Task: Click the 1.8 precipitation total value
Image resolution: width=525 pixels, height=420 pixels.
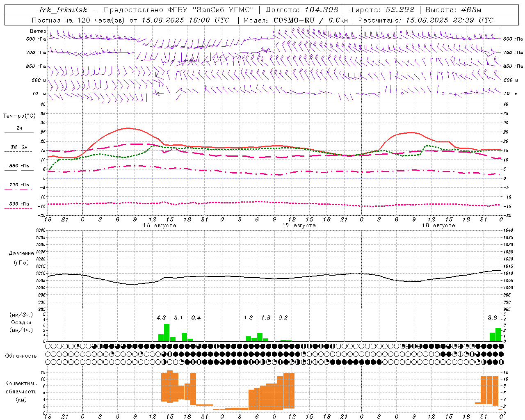Action: (x=266, y=317)
